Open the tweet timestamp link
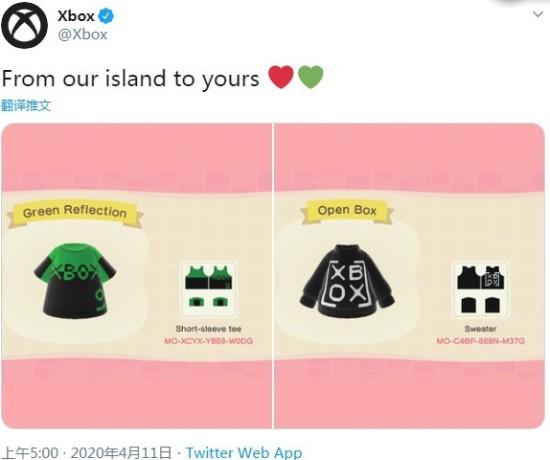This screenshot has height=460, width=550. [89, 453]
